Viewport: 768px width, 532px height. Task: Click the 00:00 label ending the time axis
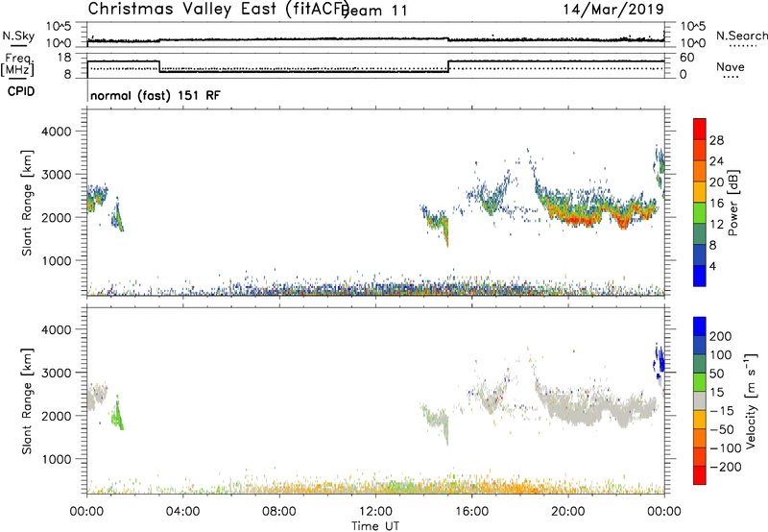point(663,512)
